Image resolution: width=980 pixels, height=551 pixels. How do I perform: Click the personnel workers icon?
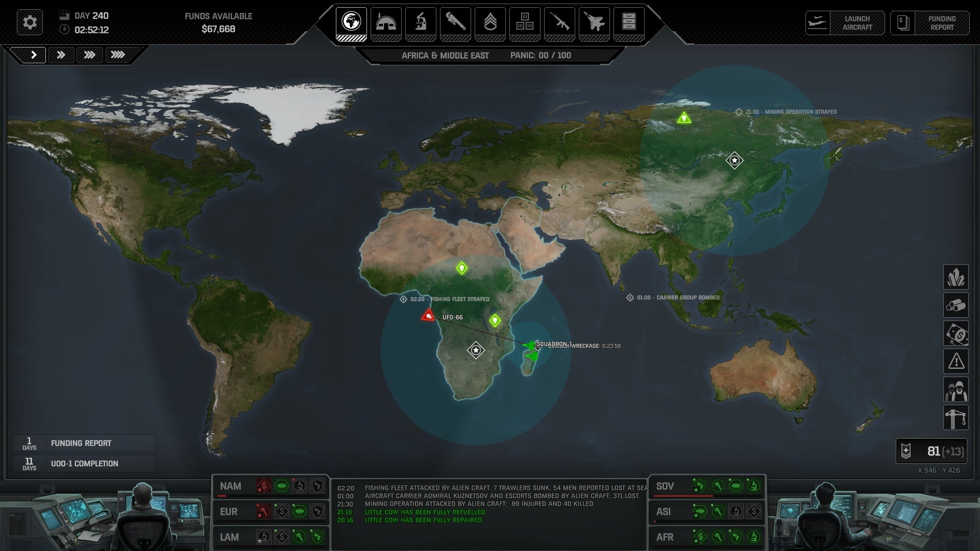click(x=955, y=389)
